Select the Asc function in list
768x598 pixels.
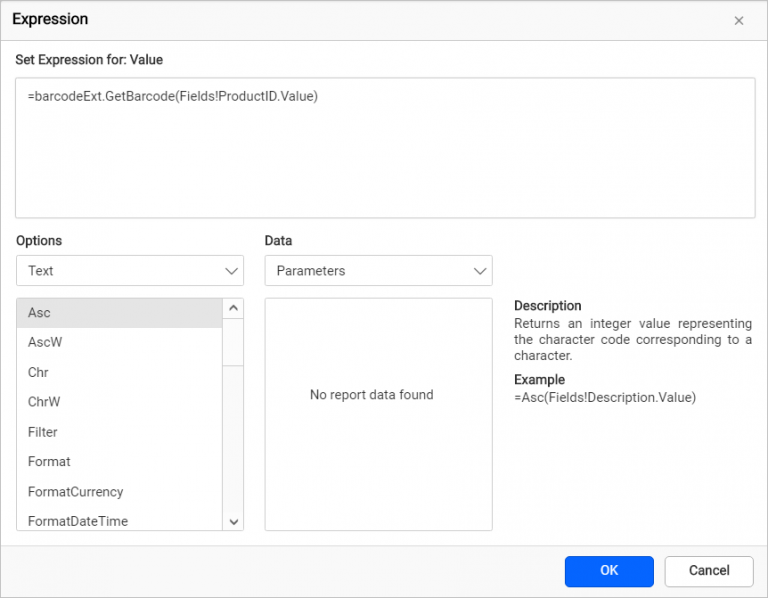pos(120,313)
